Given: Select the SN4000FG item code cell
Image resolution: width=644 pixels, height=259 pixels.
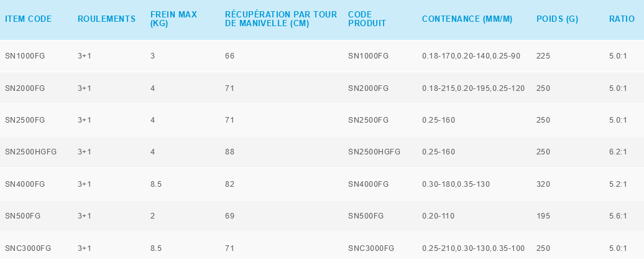Looking at the screenshot, I should (25, 184).
